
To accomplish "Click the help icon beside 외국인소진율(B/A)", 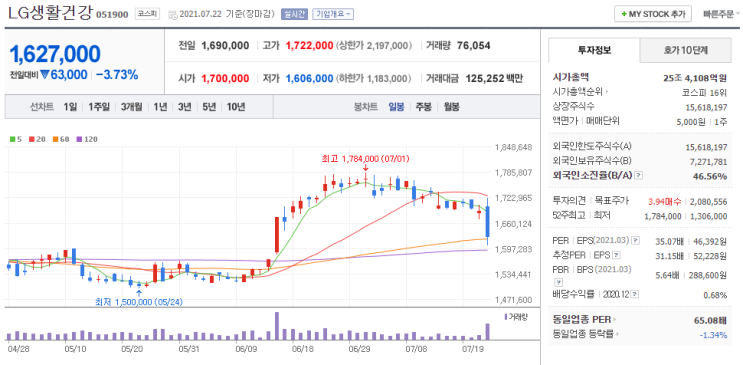I will click(x=638, y=176).
